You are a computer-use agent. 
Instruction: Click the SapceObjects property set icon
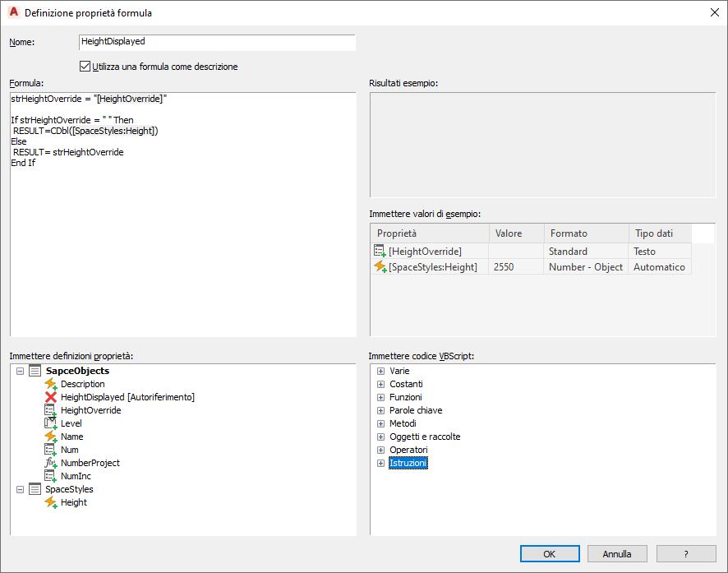pos(35,371)
